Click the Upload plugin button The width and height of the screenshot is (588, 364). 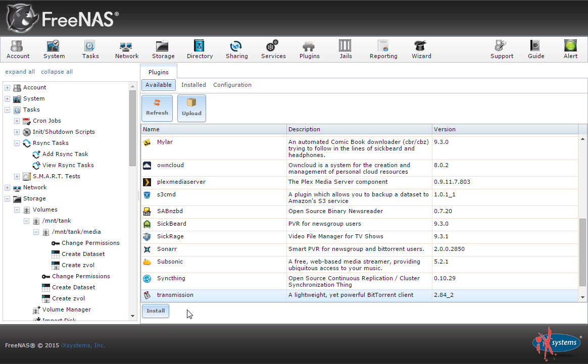pyautogui.click(x=191, y=108)
